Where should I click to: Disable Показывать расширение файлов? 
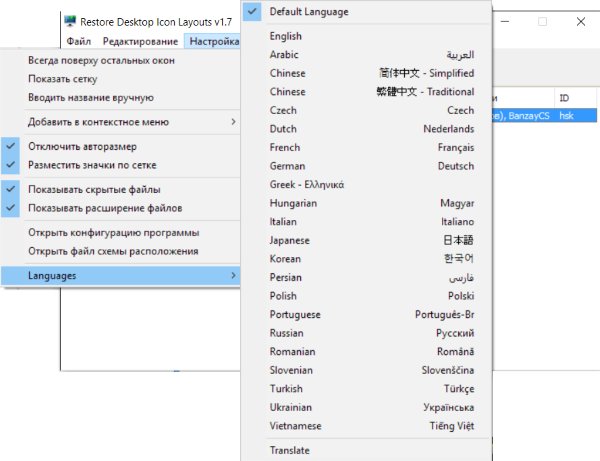pos(104,208)
